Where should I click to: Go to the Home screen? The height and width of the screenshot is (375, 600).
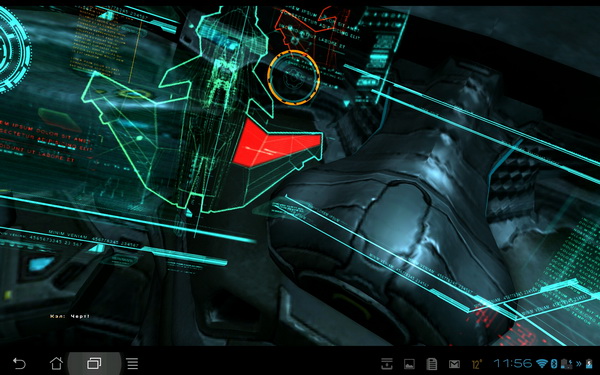(x=56, y=363)
